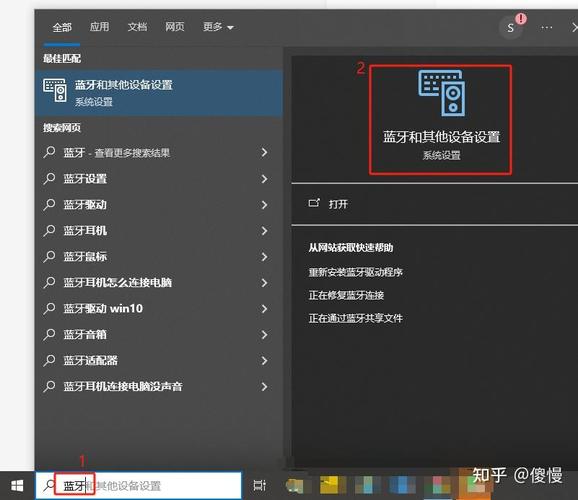Select the 全部 search tab
Screen dimensions: 578x500
pyautogui.click(x=62, y=27)
